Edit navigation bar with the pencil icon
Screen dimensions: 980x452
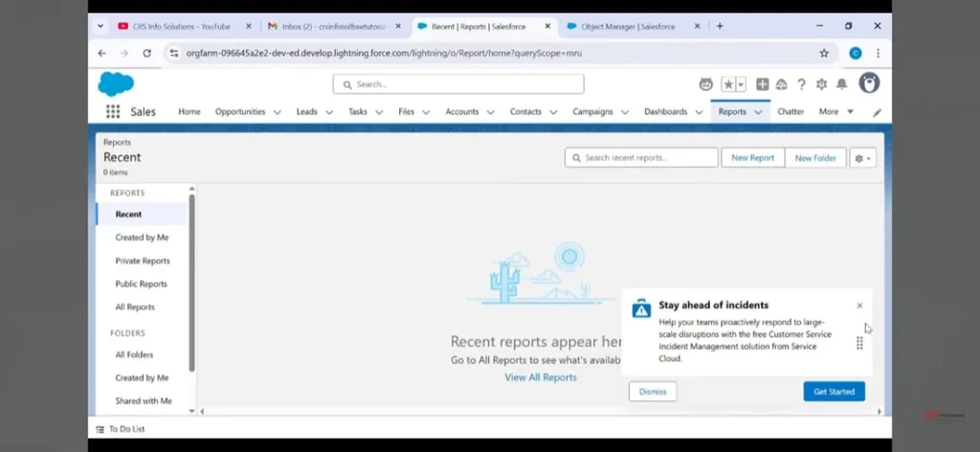pos(877,112)
